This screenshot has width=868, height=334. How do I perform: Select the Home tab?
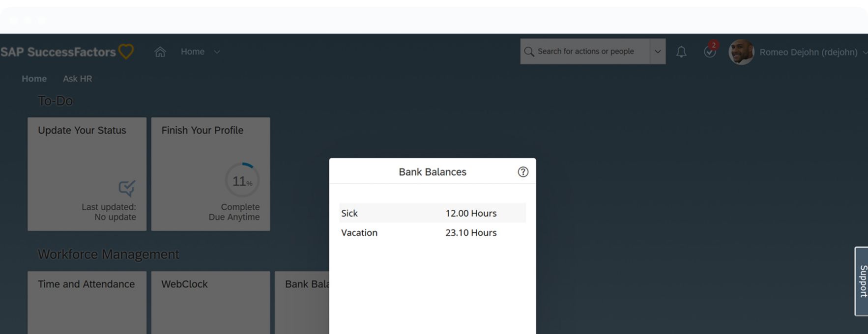coord(34,79)
